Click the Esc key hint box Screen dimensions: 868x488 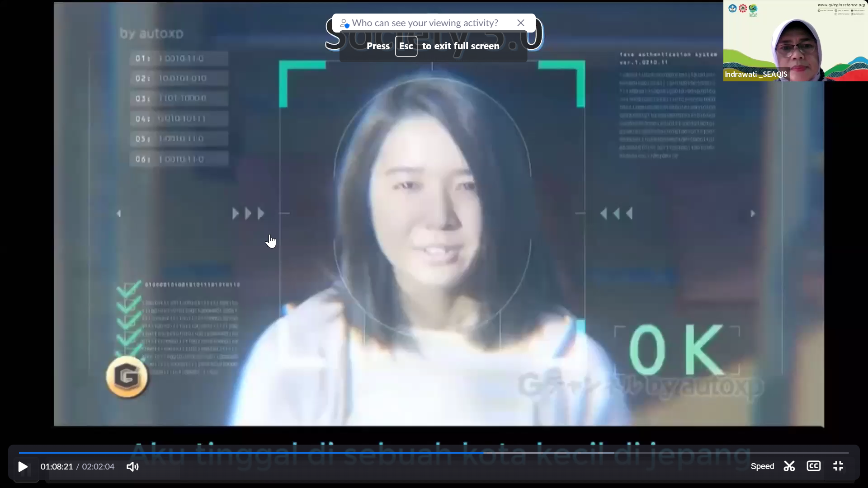406,46
